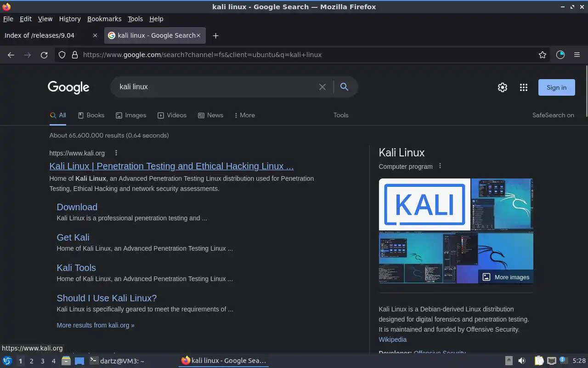Show News search results
The width and height of the screenshot is (588, 368).
(210, 115)
